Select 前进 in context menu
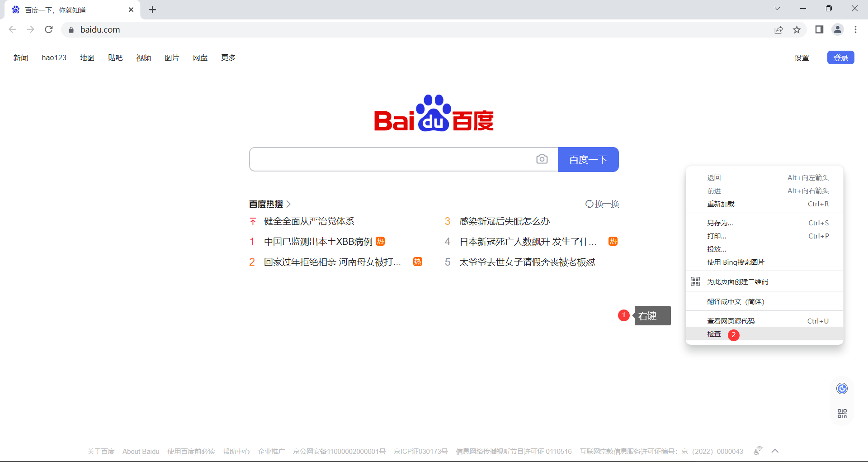Image resolution: width=868 pixels, height=462 pixels. (764, 191)
